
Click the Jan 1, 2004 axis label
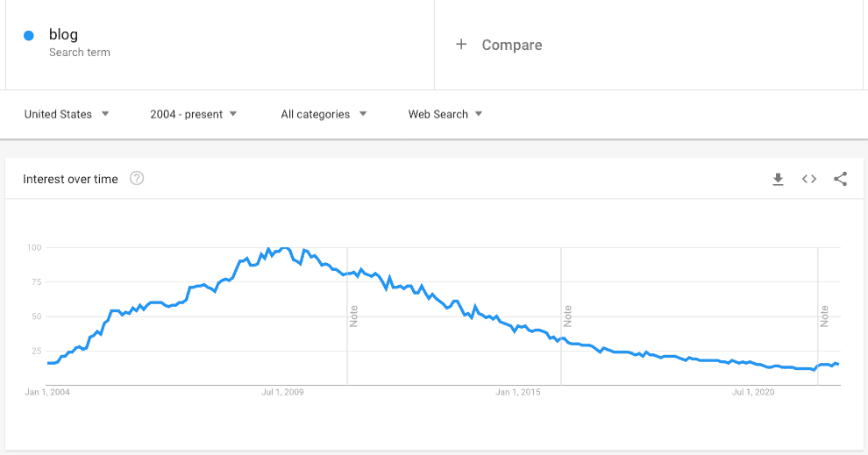coord(48,392)
